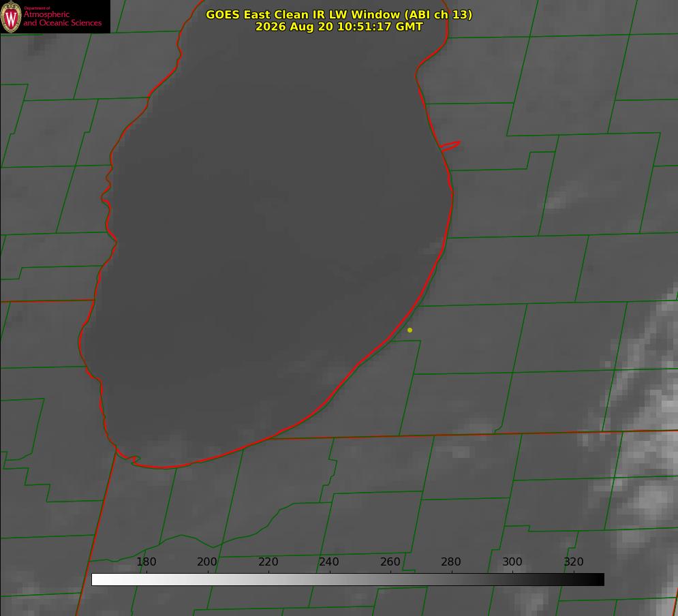Click the mid-gray middle of the temperature colorbar
This screenshot has width=678, height=616.
coord(348,580)
